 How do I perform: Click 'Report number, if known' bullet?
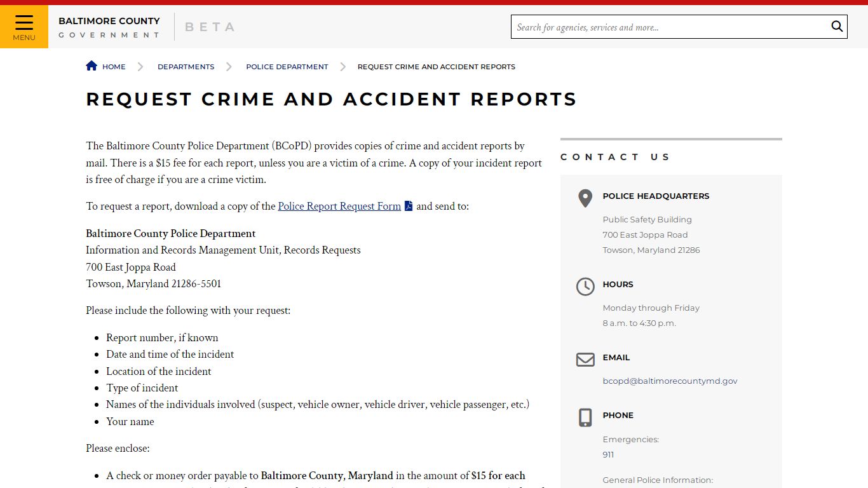(162, 337)
